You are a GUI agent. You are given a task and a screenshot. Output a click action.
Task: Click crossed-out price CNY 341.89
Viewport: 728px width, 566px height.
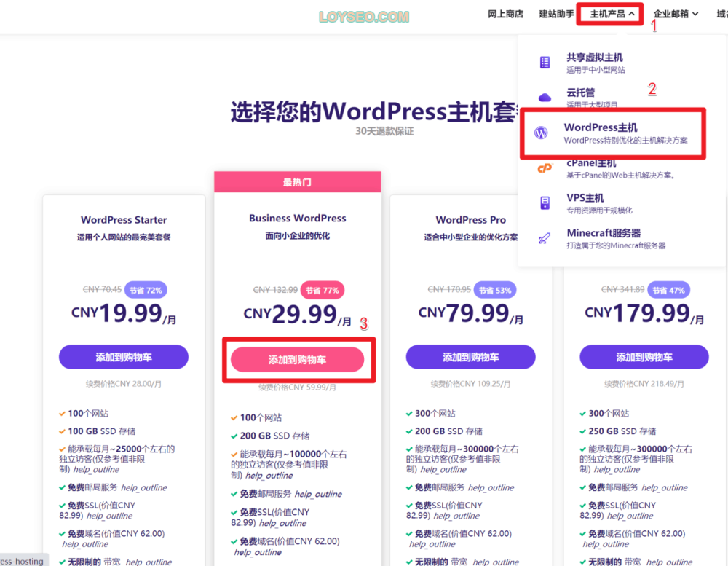(622, 289)
